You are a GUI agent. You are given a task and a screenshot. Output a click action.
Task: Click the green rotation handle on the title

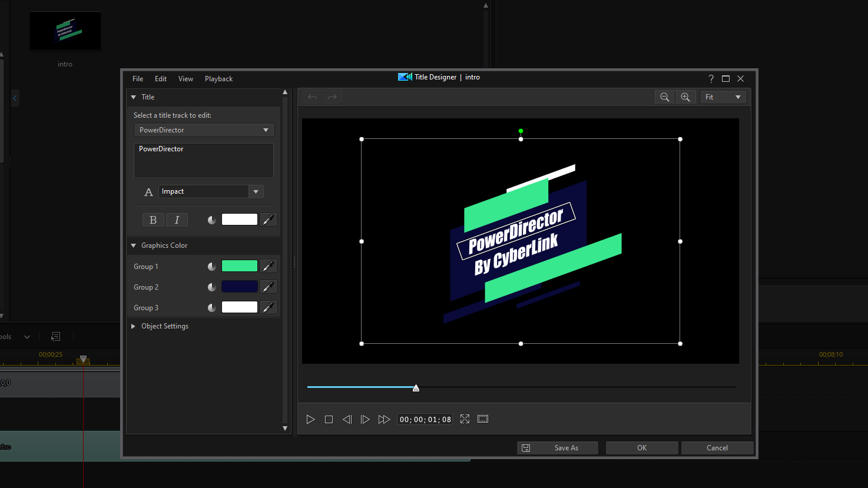pyautogui.click(x=521, y=131)
